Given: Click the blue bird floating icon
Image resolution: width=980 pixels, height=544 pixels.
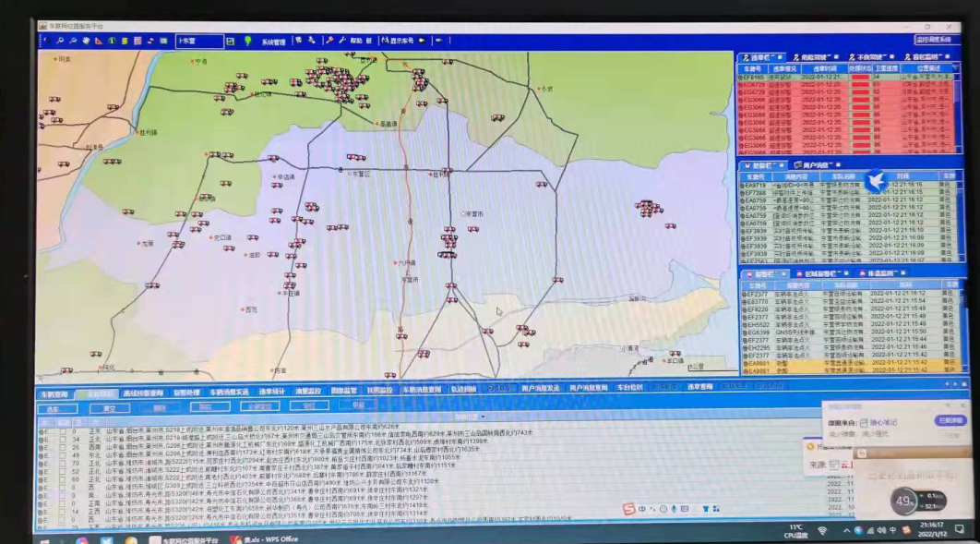Looking at the screenshot, I should 876,181.
